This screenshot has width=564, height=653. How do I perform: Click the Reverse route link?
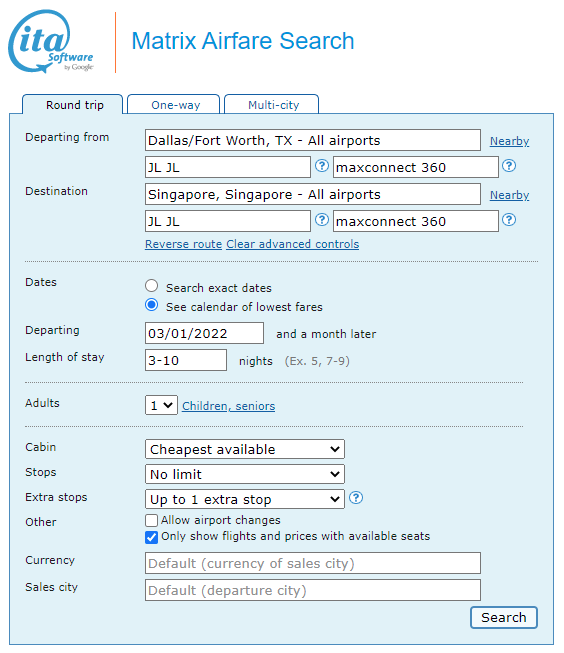(183, 244)
